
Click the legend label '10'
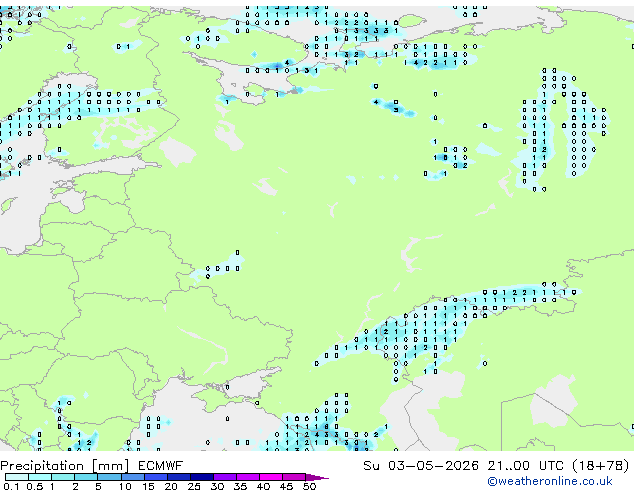pyautogui.click(x=125, y=486)
